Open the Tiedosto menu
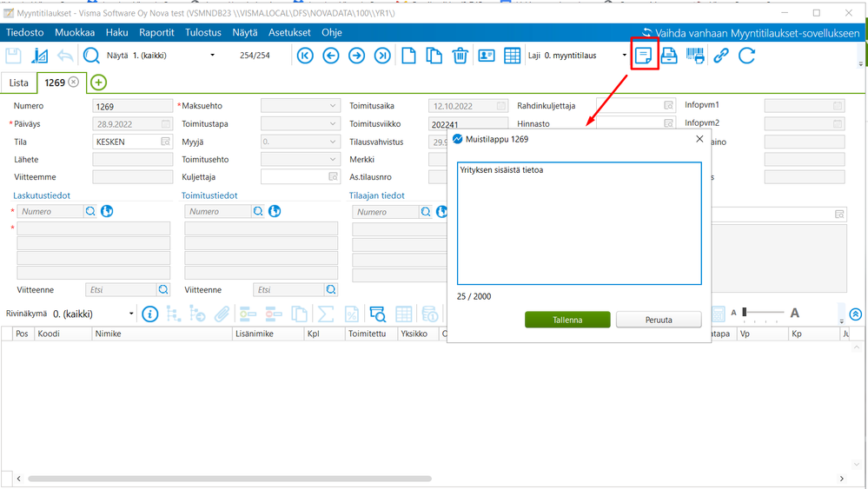The height and width of the screenshot is (489, 868). 25,32
